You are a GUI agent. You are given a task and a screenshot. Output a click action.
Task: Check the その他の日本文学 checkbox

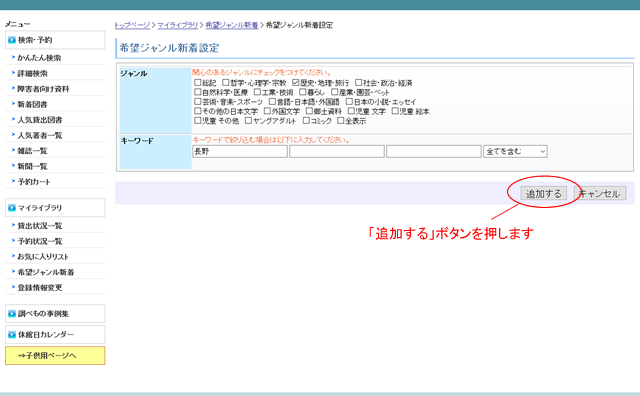tap(198, 111)
